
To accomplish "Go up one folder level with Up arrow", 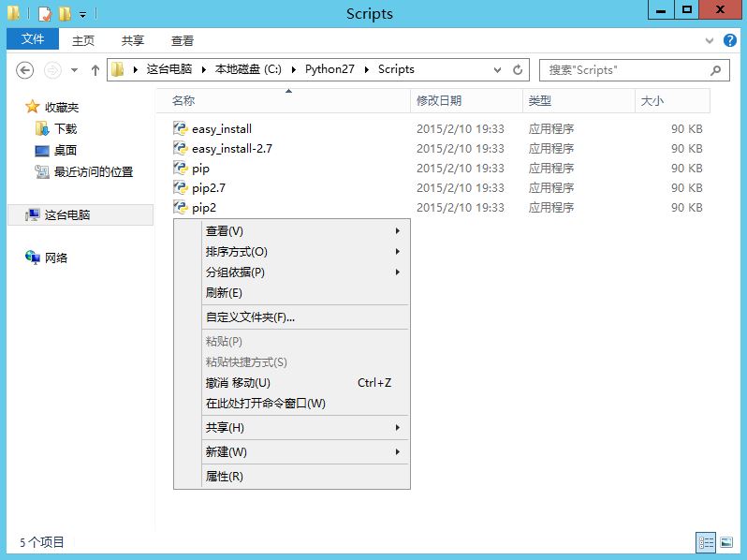I will (x=95, y=70).
